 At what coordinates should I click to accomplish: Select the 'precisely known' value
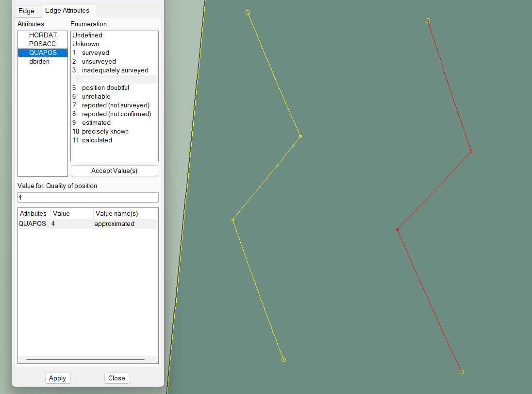pyautogui.click(x=104, y=131)
